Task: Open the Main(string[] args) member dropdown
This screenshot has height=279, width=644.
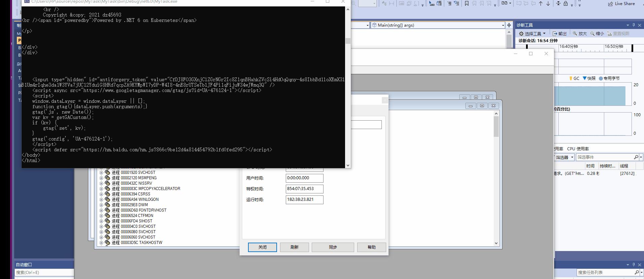Action: [503, 25]
